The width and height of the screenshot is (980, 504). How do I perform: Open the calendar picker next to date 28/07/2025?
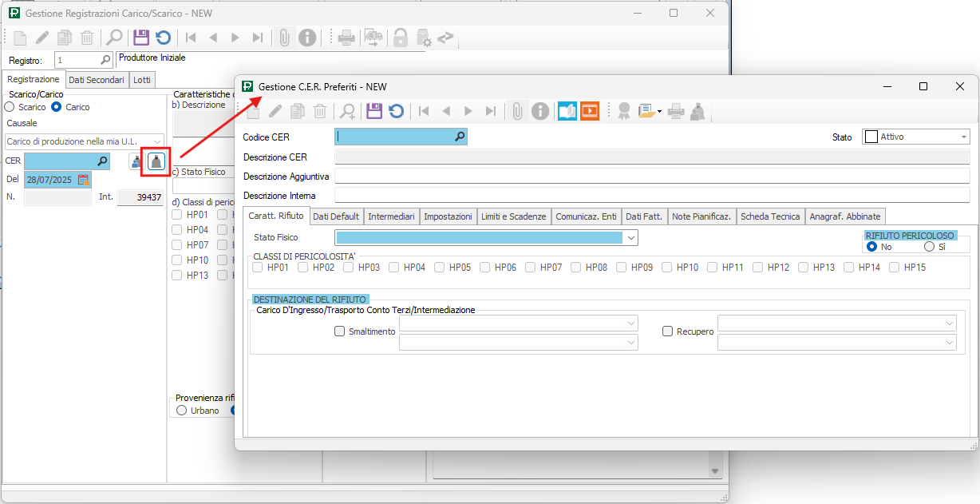coord(83,180)
